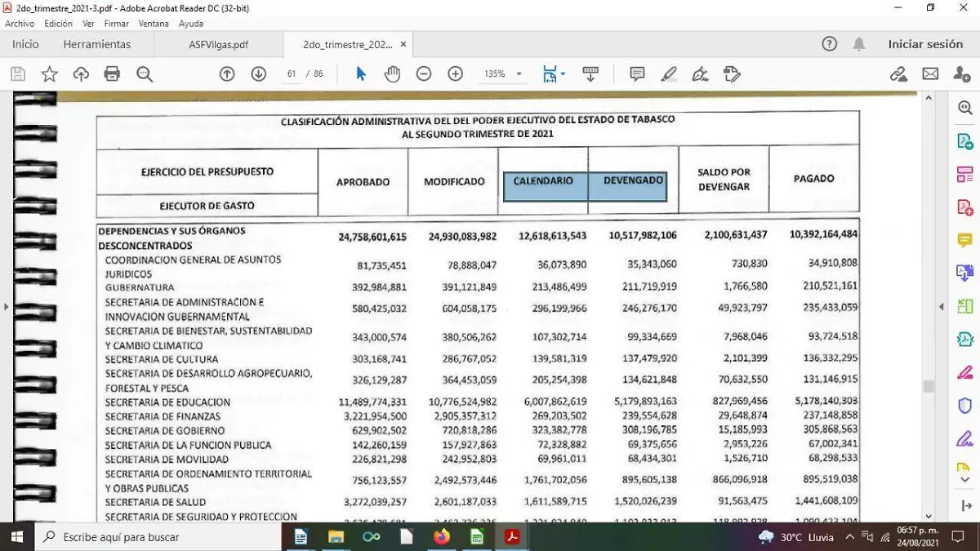
Task: Go to next page arrow
Action: tap(258, 74)
